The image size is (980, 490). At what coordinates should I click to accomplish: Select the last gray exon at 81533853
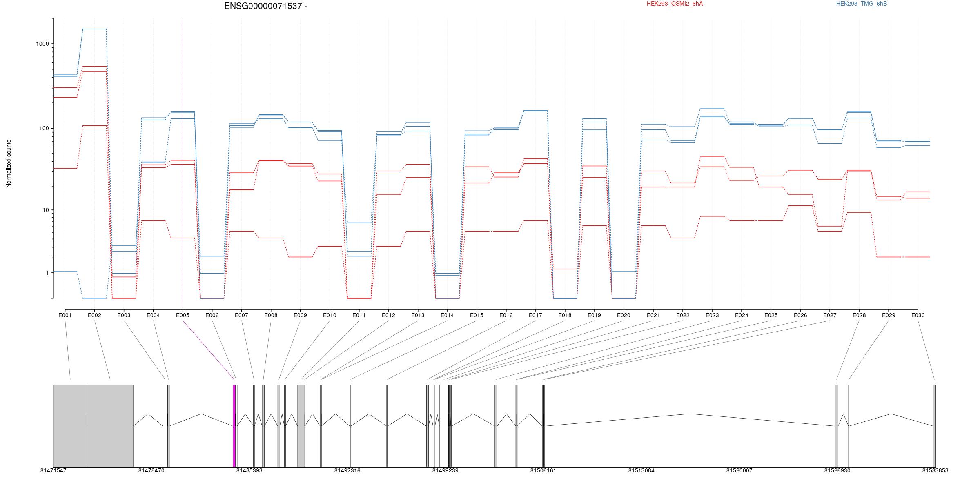point(934,426)
